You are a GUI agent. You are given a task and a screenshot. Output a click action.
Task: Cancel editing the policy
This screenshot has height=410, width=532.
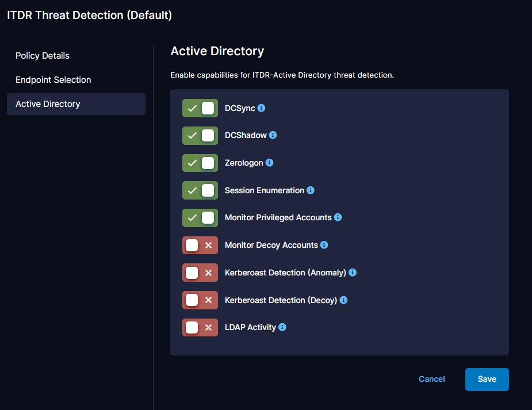pos(431,379)
